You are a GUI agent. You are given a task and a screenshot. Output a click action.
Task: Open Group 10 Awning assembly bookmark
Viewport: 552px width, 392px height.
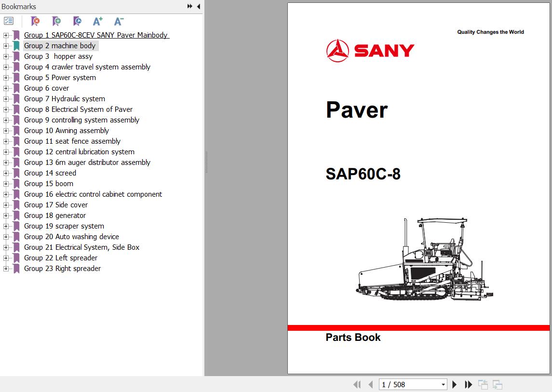tap(67, 131)
